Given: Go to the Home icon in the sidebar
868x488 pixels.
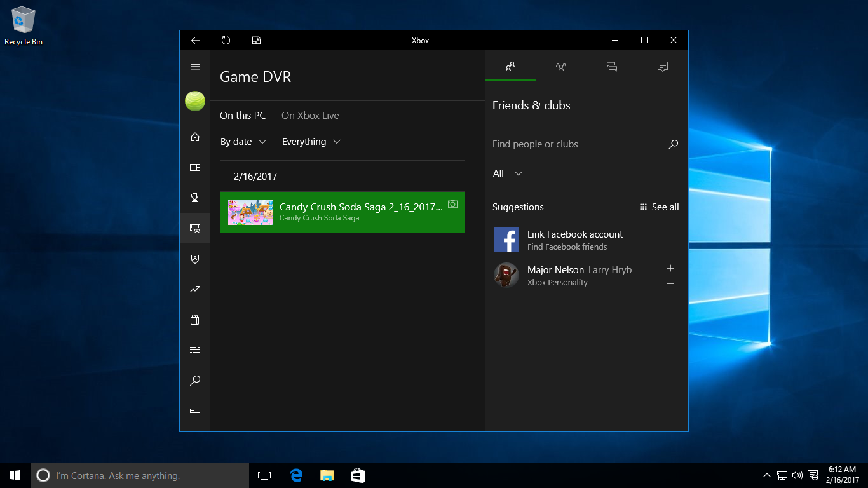Looking at the screenshot, I should 195,137.
